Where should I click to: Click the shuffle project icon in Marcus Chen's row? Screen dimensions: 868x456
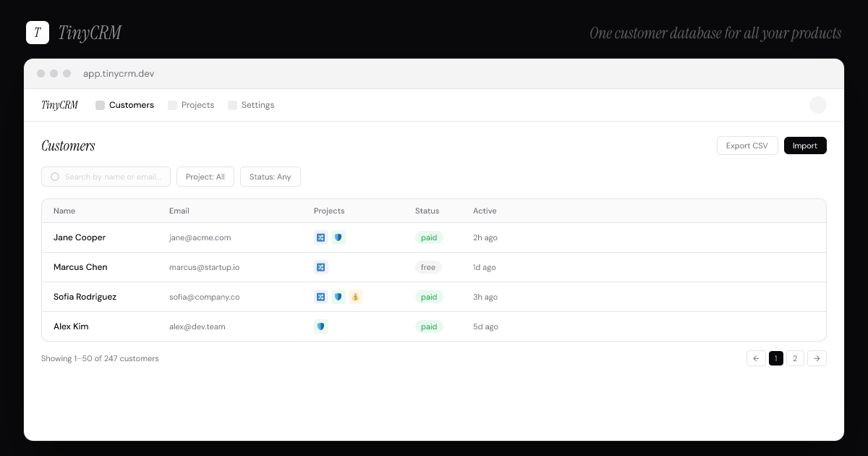[x=321, y=267]
